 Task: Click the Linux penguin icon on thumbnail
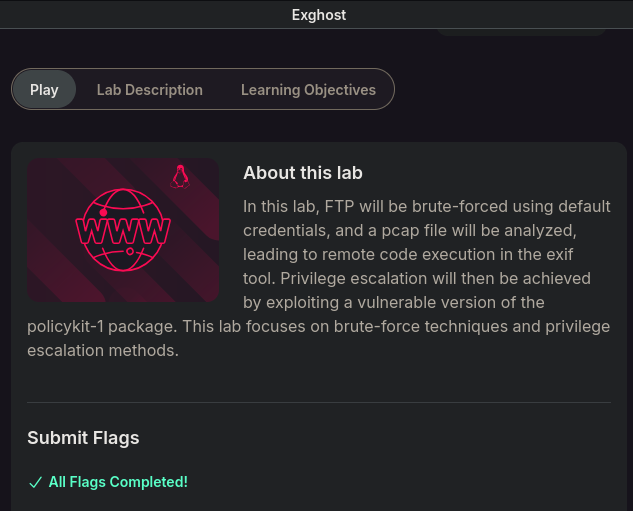coord(180,177)
